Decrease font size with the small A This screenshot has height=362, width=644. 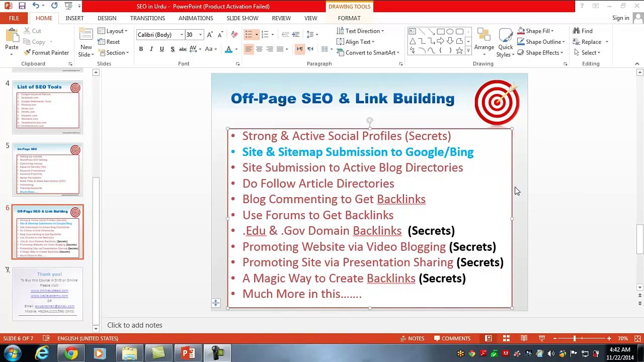click(221, 35)
